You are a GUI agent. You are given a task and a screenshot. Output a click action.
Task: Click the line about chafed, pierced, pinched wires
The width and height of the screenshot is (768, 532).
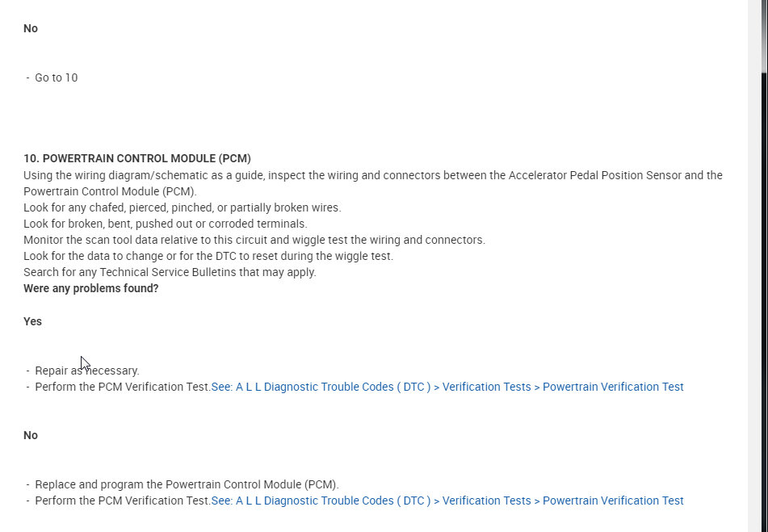(x=183, y=207)
